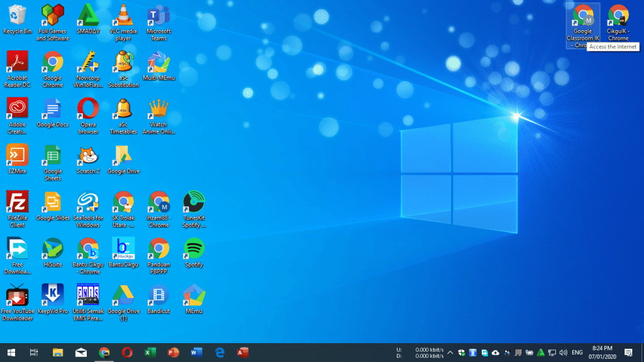Select Google Sheets desktop icon
This screenshot has width=644, height=362.
(x=53, y=163)
